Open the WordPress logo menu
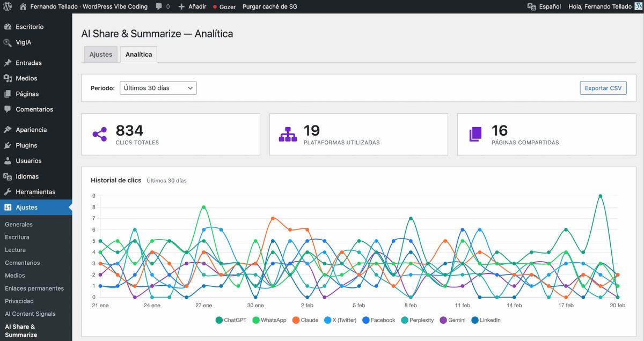The height and width of the screenshot is (341, 644). [8, 6]
